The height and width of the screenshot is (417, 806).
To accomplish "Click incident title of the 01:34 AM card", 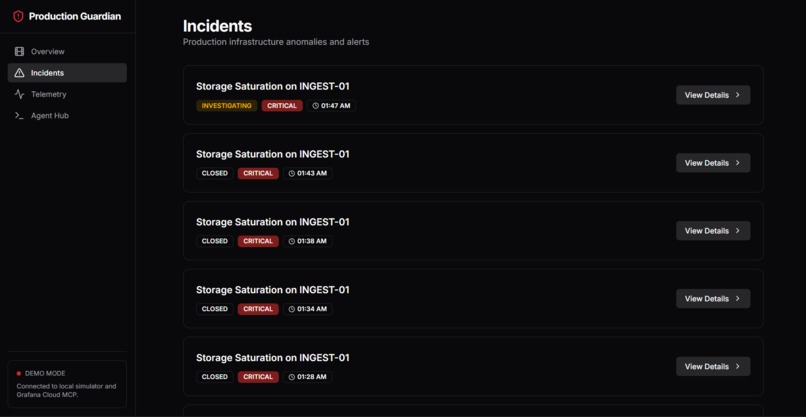I will 272,290.
